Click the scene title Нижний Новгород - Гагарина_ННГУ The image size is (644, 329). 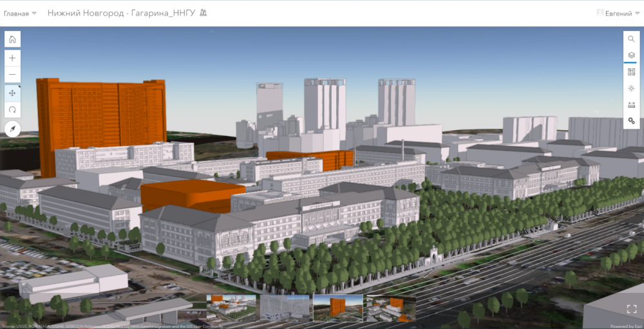pos(122,13)
